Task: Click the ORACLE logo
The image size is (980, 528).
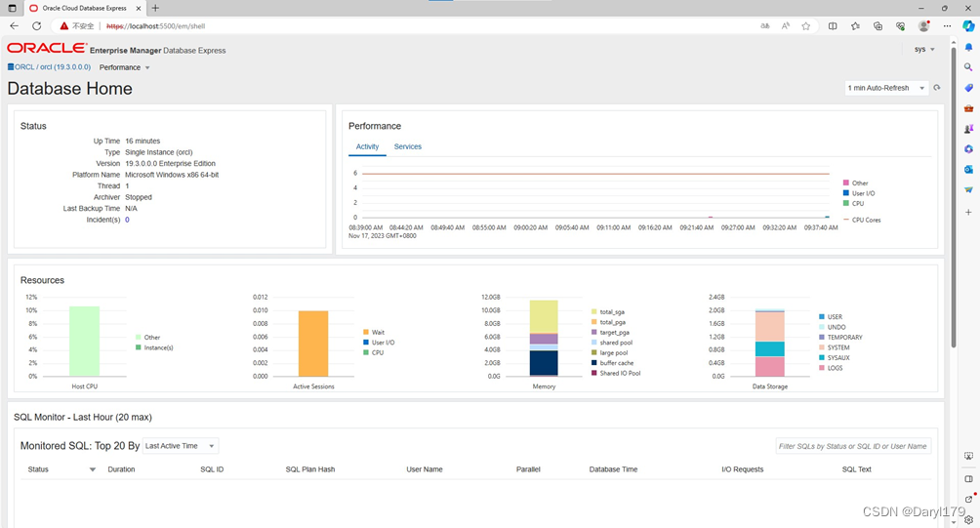Action: 47,48
